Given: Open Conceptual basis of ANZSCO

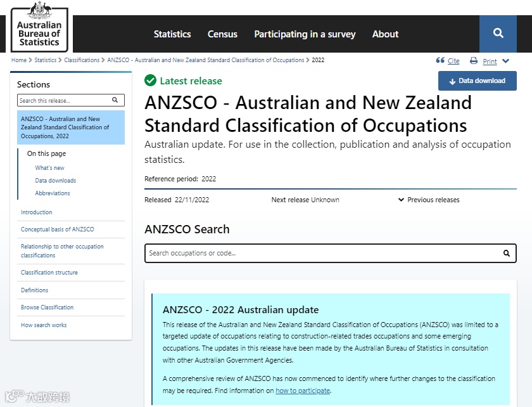Looking at the screenshot, I should coord(58,229).
